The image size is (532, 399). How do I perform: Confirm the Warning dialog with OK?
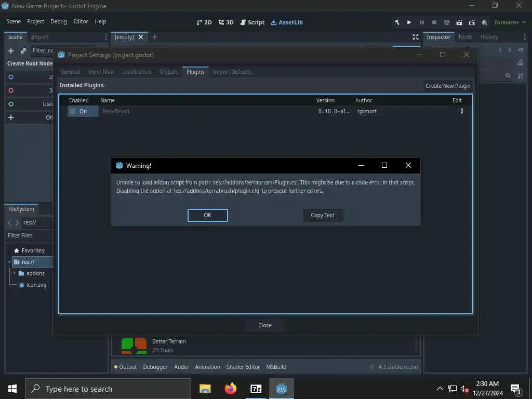[208, 215]
